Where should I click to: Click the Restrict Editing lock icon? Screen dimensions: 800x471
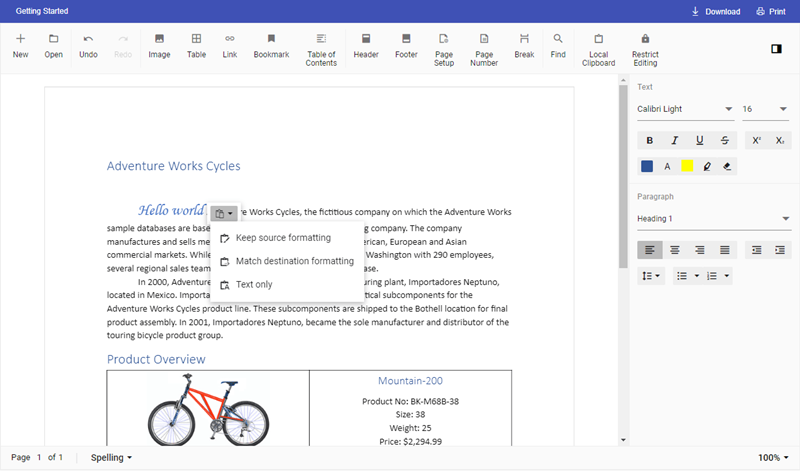[x=645, y=39]
